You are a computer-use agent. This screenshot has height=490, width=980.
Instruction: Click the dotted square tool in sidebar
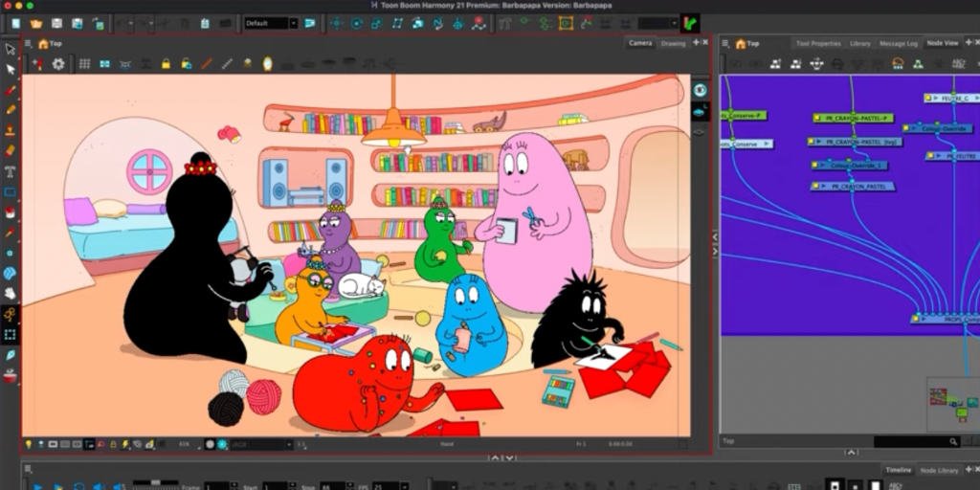click(x=10, y=334)
